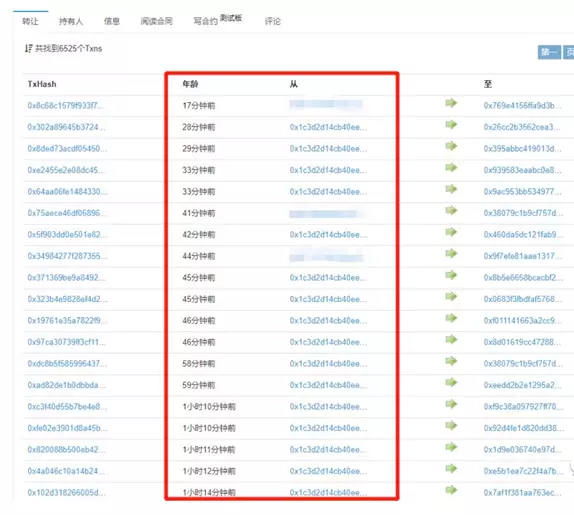
Task: Open sender address in the 1小时12分钟前 row
Action: 328,471
